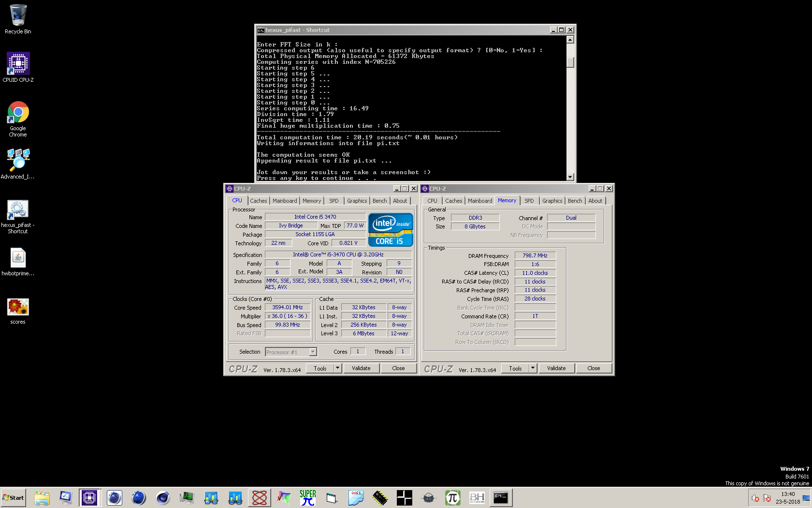Screen dimensions: 812x508
Task: Click Validate in left CPU-Z window
Action: 361,369
